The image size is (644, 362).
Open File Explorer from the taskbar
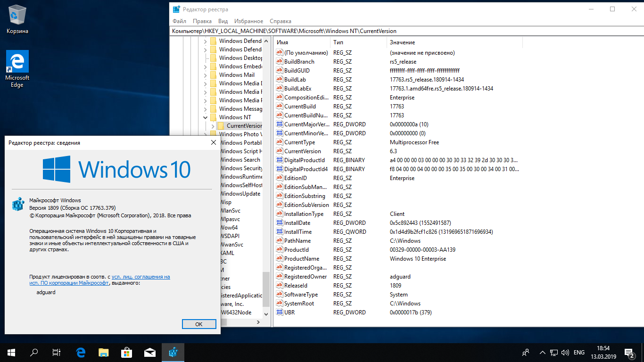(x=103, y=352)
